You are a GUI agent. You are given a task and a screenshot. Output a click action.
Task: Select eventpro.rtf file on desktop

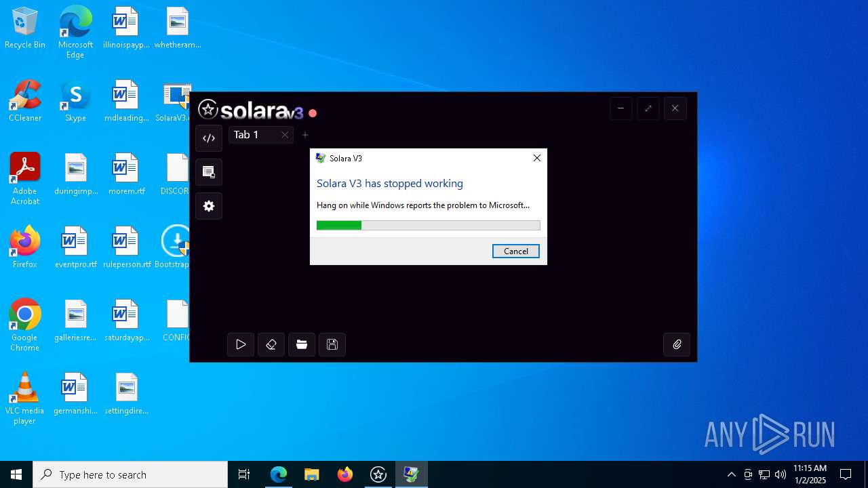(75, 248)
